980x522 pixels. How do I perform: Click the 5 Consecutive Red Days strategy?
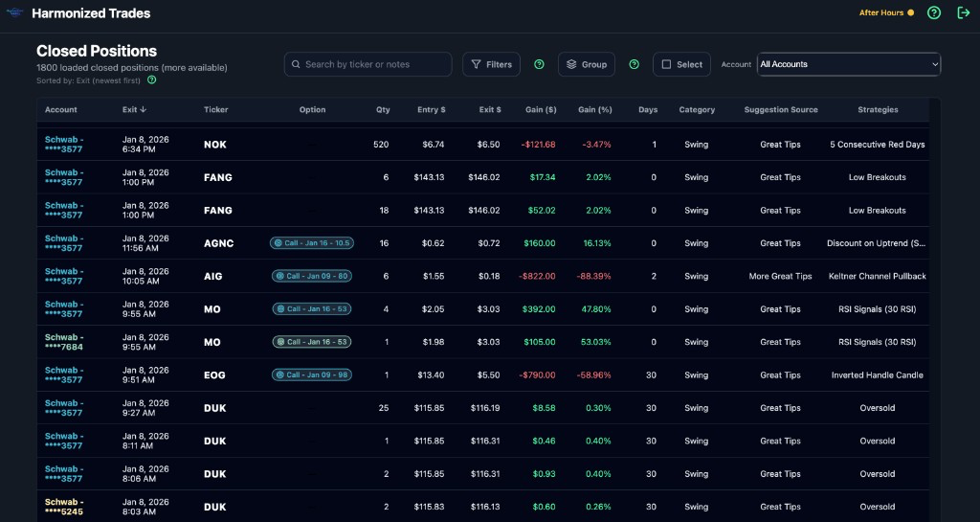pyautogui.click(x=878, y=145)
